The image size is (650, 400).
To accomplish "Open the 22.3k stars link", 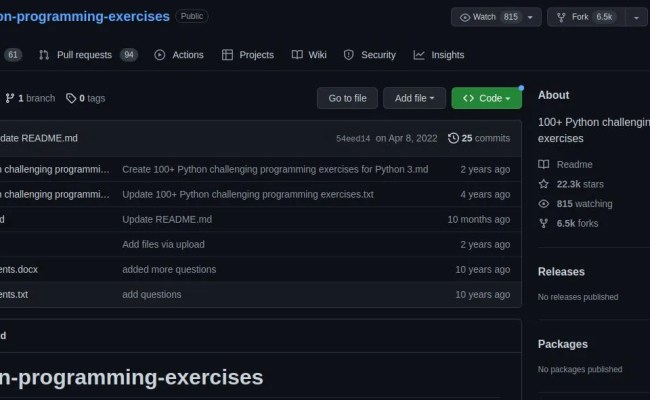I will click(x=580, y=184).
